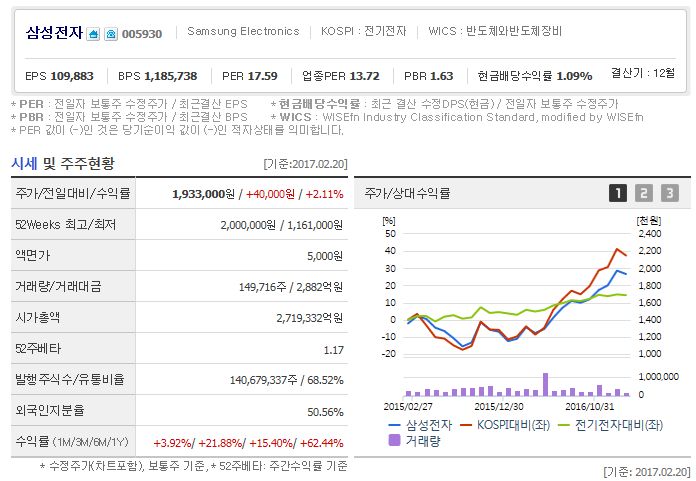Select trading value 2,882억원
696x481 pixels.
tap(320, 287)
